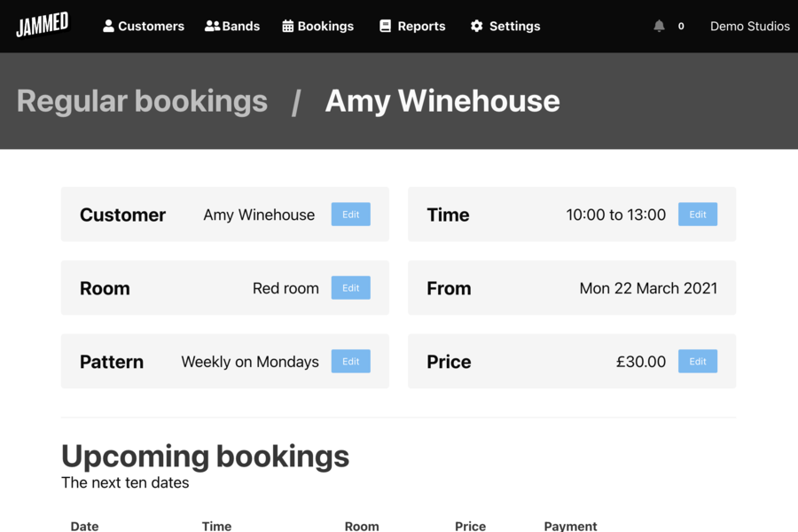The image size is (798, 532).
Task: Go back to Regular bookings breadcrumb
Action: click(142, 101)
